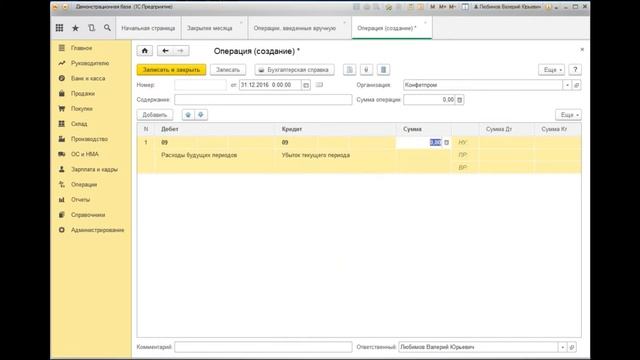Open Банк и касса section
The width and height of the screenshot is (640, 360).
tap(88, 78)
